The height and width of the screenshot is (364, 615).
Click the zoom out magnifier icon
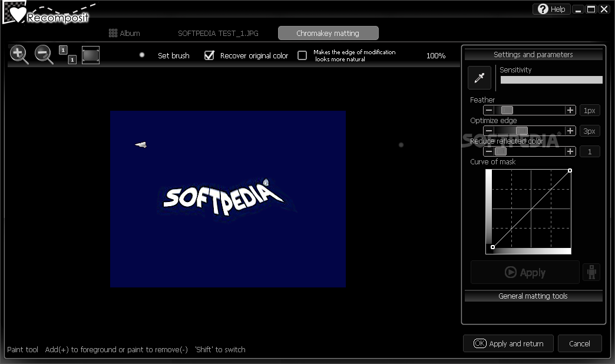pos(44,55)
